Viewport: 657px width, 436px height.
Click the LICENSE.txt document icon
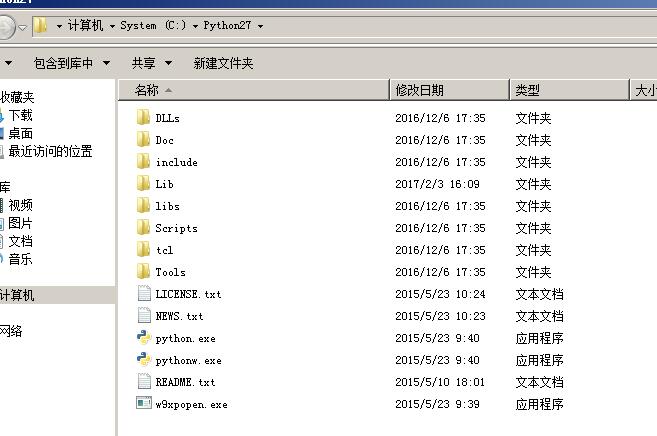pyautogui.click(x=144, y=293)
